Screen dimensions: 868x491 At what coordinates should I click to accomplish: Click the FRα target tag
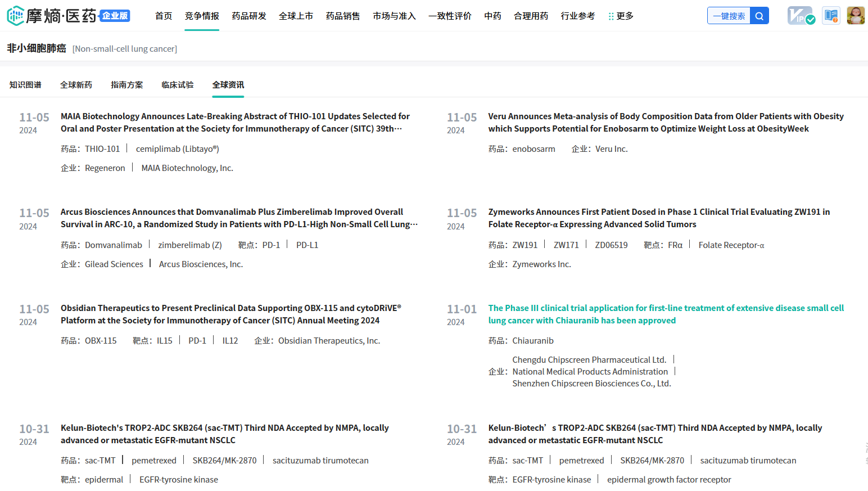675,245
